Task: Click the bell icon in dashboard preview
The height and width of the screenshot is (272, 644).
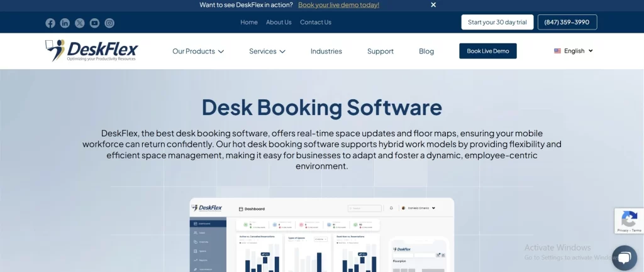Action: coord(391,208)
